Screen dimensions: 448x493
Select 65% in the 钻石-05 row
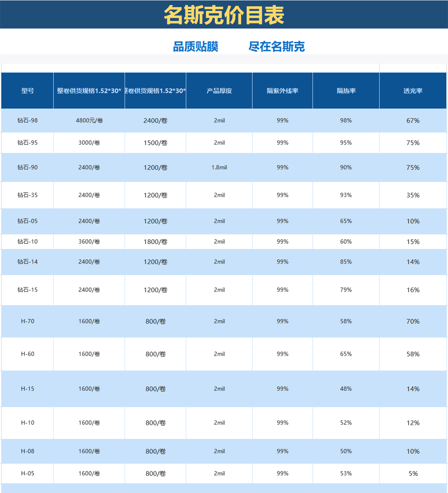click(x=346, y=221)
